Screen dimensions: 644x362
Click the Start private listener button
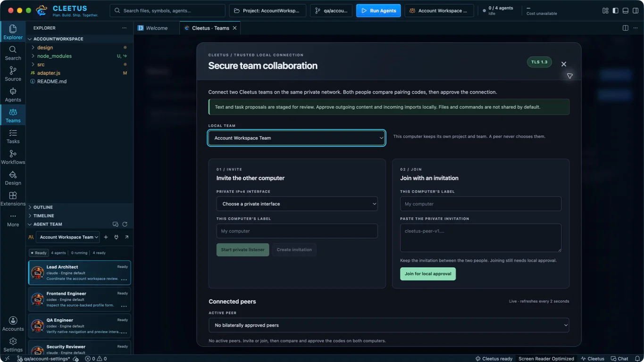pos(243,250)
